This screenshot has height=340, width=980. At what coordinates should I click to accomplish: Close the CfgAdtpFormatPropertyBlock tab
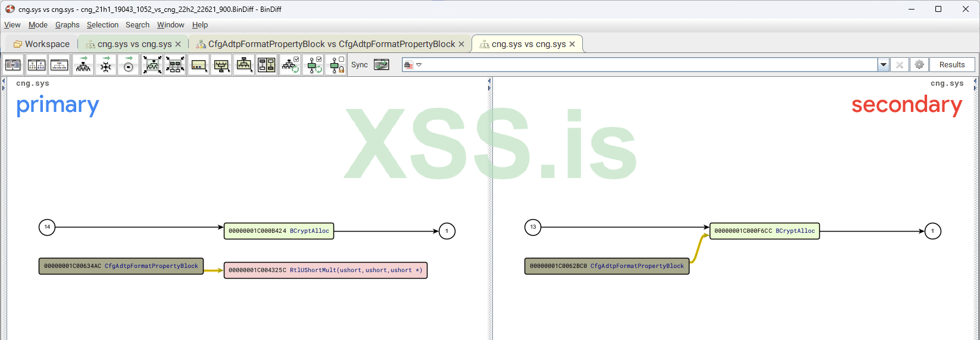461,44
